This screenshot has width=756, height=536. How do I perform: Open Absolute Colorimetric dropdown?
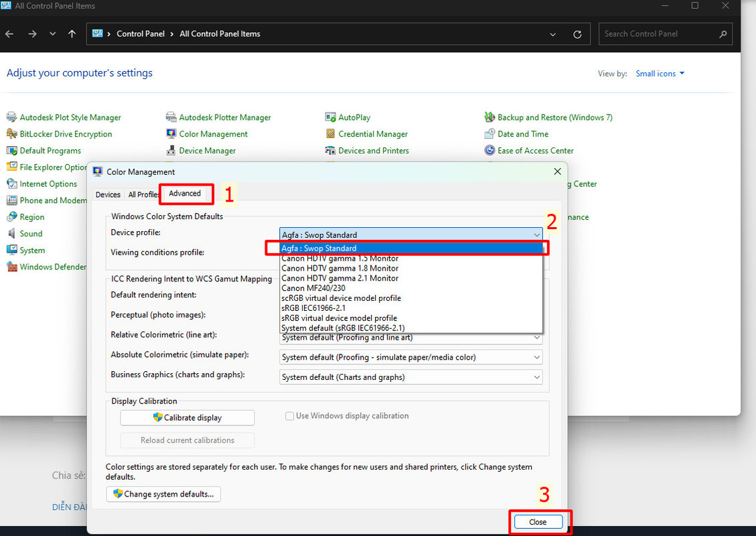pyautogui.click(x=410, y=357)
